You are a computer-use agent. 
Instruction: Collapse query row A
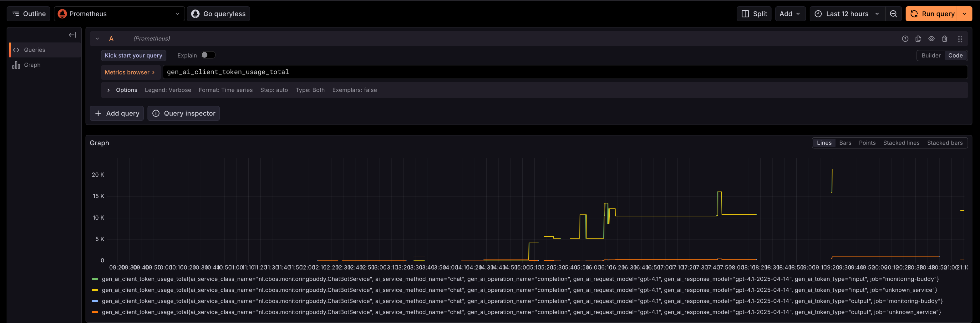[97, 39]
